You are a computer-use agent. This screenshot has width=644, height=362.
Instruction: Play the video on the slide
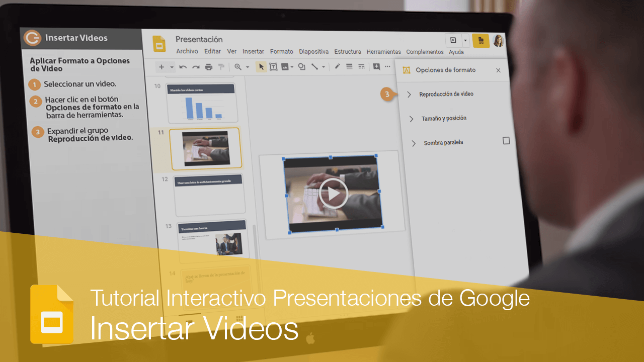click(334, 194)
